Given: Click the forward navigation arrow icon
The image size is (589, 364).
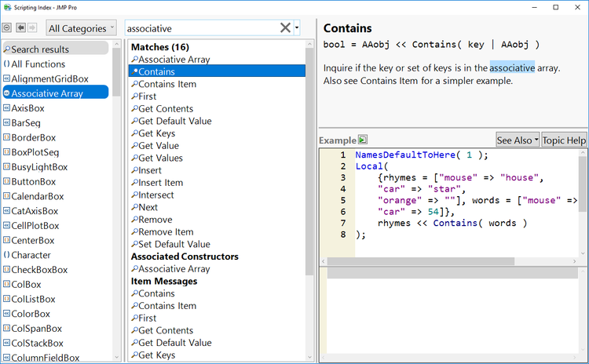Looking at the screenshot, I should (x=32, y=28).
